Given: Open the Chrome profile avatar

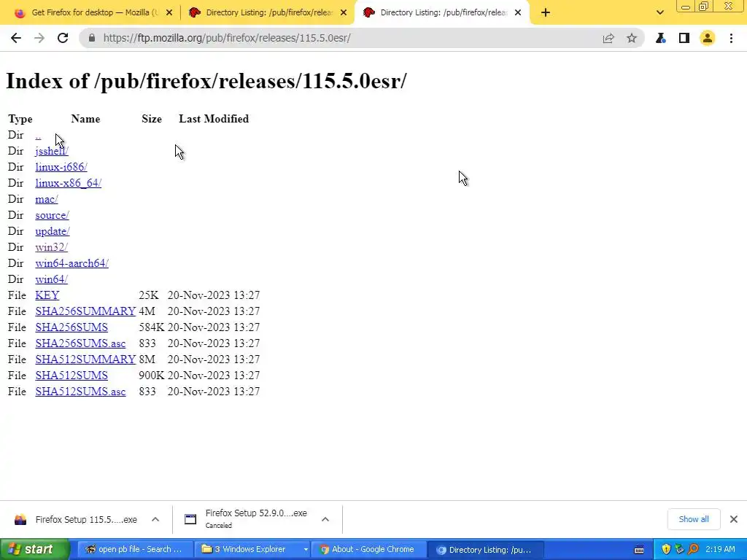Looking at the screenshot, I should pos(708,38).
